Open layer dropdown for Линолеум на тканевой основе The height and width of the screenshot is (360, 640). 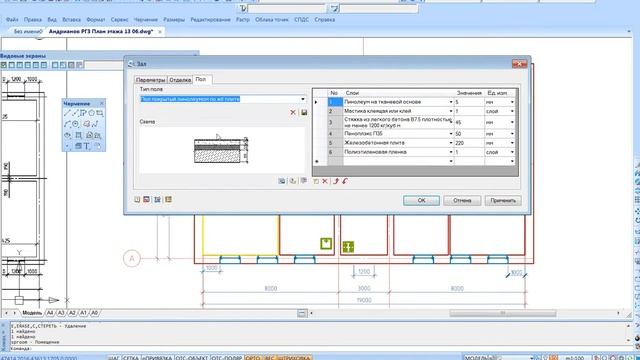tap(451, 102)
